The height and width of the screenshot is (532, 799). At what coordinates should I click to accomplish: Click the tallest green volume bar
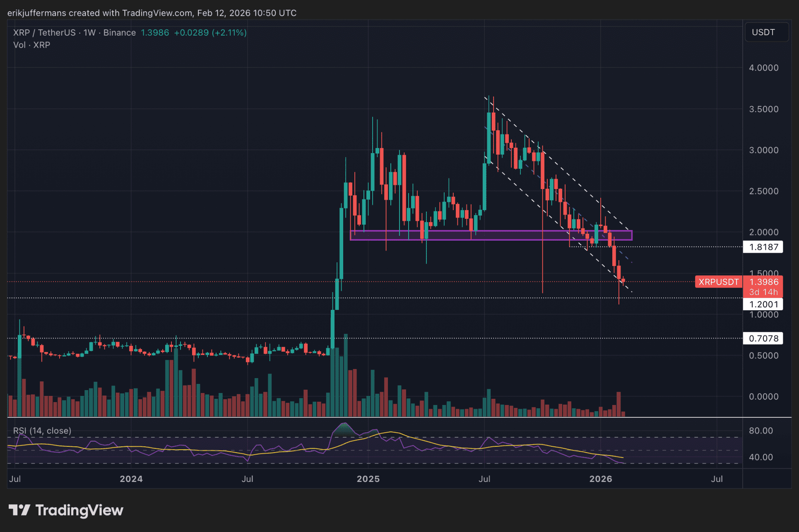pos(345,374)
